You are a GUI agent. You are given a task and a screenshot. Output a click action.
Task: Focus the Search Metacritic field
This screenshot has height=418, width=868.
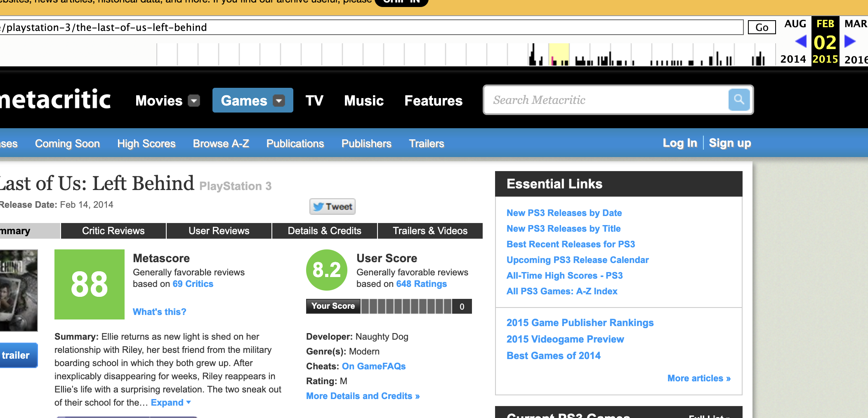[606, 100]
